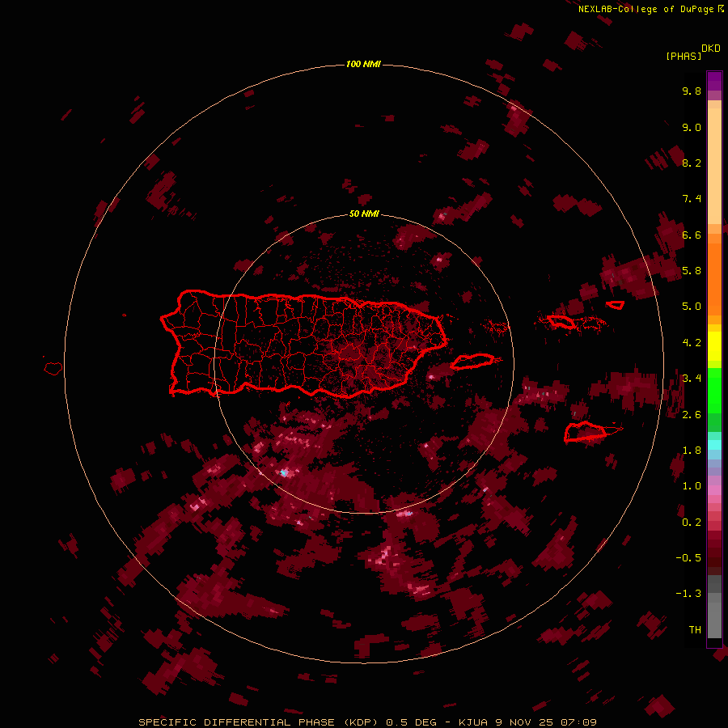Click the 6.6 scale value
Image resolution: width=728 pixels, height=728 pixels.
coord(692,235)
